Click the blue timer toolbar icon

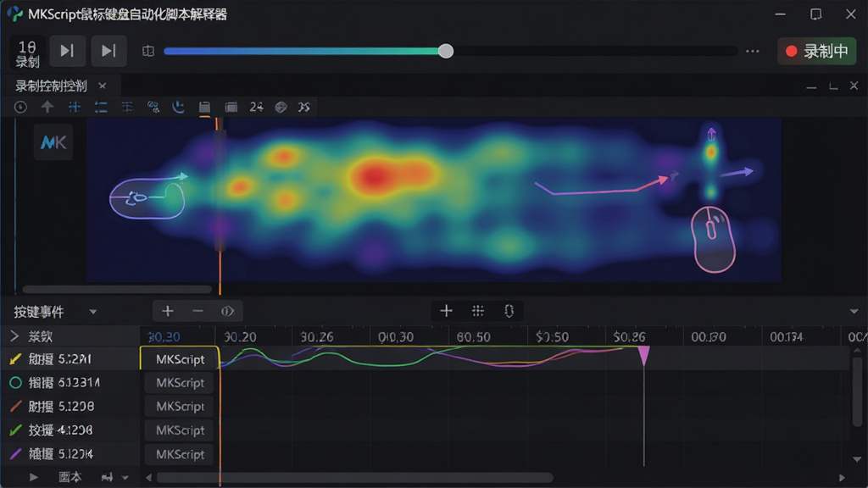(x=178, y=107)
